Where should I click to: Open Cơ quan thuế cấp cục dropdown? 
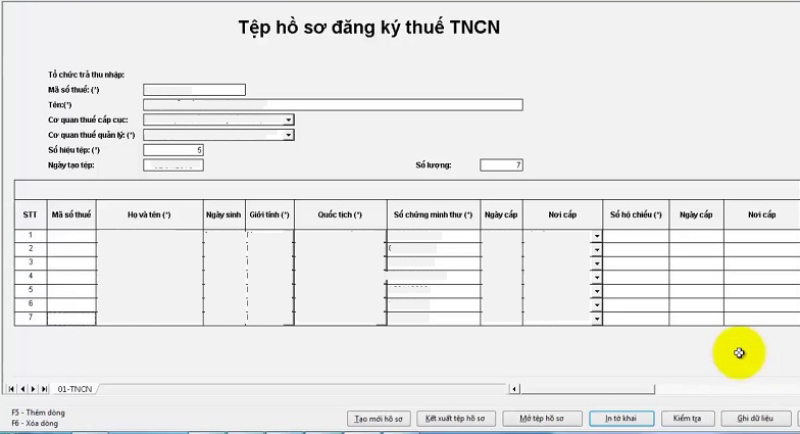coord(289,120)
